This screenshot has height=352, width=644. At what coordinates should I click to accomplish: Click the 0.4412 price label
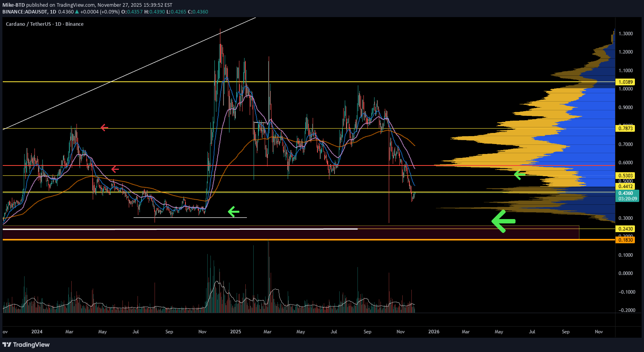pos(625,187)
